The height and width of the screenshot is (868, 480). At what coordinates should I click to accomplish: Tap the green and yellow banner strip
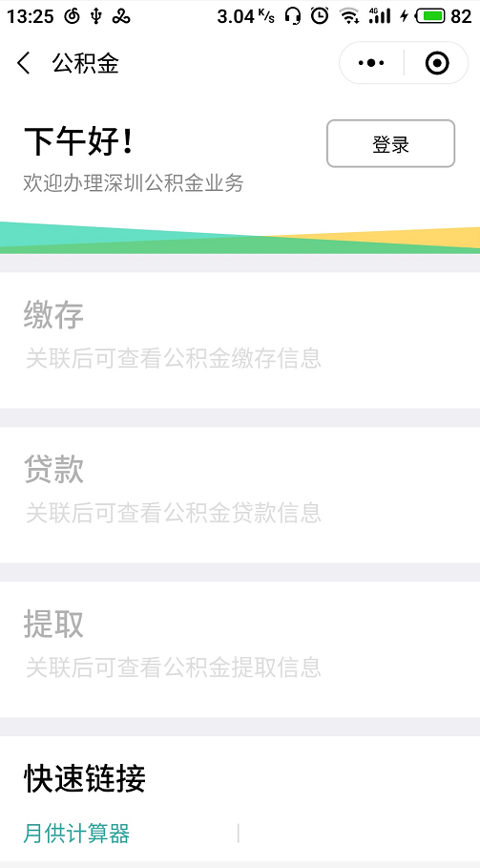(x=240, y=238)
